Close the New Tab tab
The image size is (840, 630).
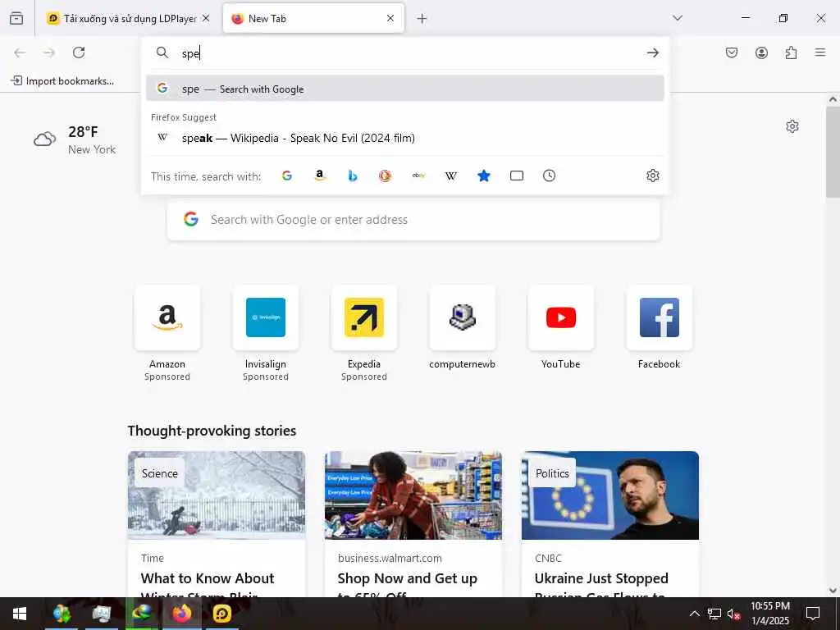pos(390,18)
